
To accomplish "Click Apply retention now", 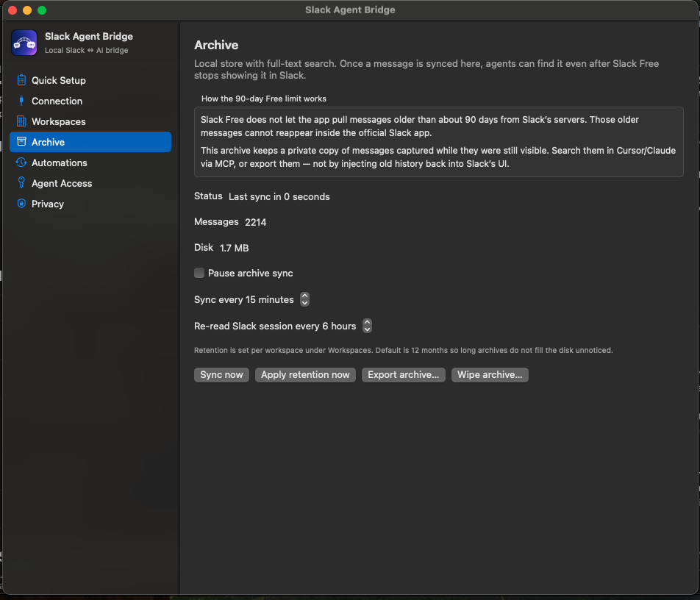I will tap(305, 374).
